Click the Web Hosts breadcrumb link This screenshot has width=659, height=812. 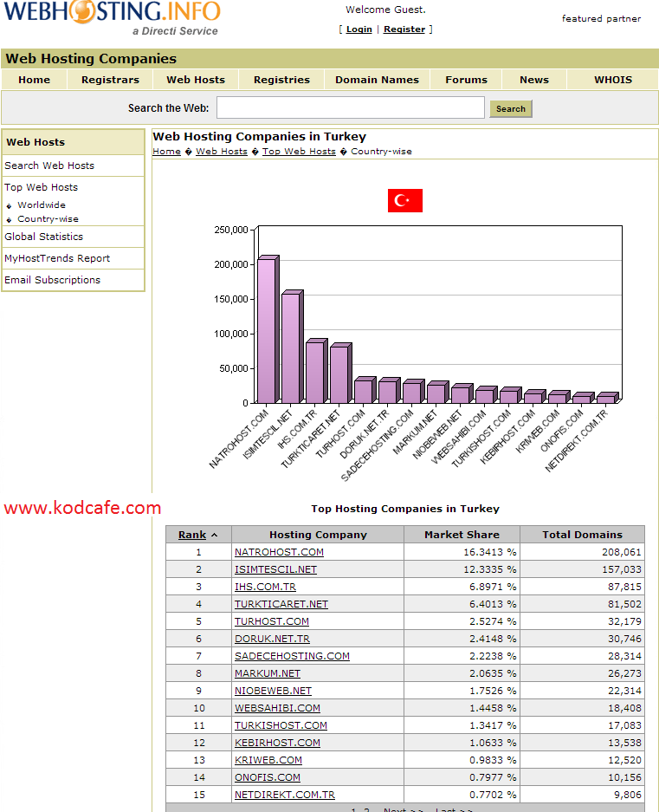coord(222,151)
